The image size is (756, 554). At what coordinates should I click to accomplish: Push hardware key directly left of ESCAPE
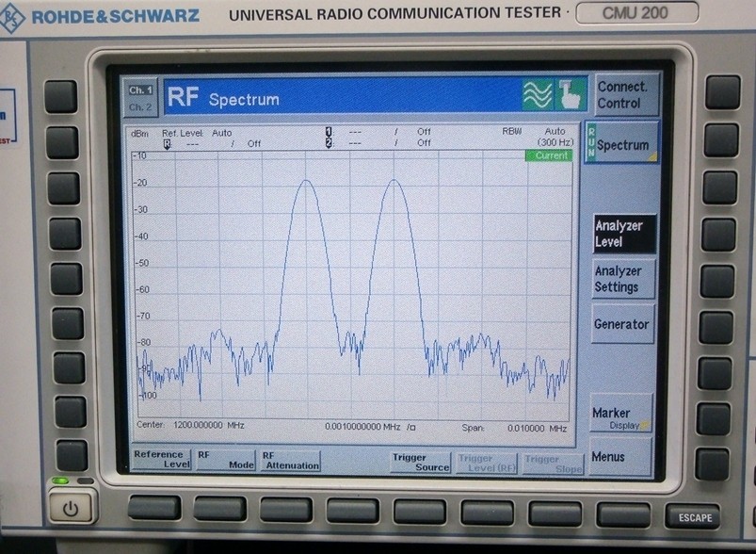click(623, 514)
